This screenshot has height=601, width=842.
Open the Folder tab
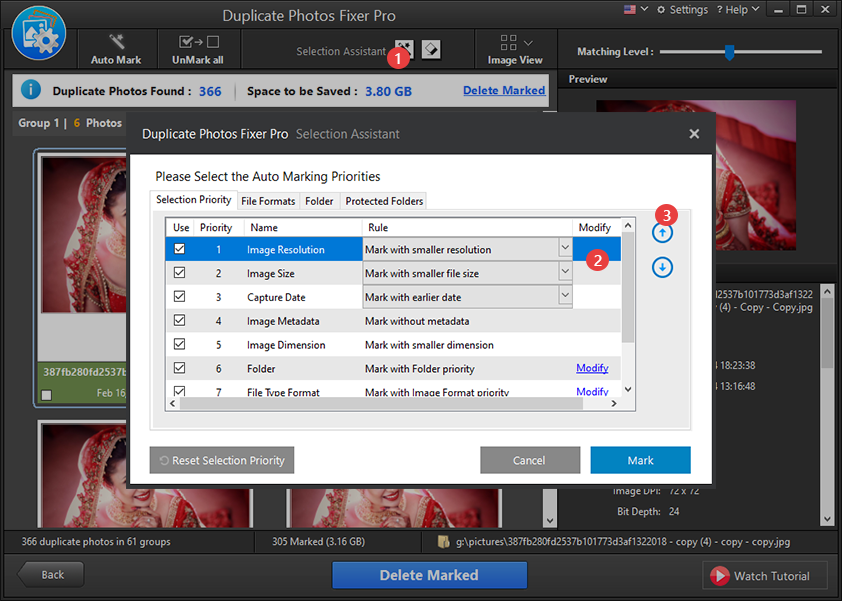(x=319, y=201)
